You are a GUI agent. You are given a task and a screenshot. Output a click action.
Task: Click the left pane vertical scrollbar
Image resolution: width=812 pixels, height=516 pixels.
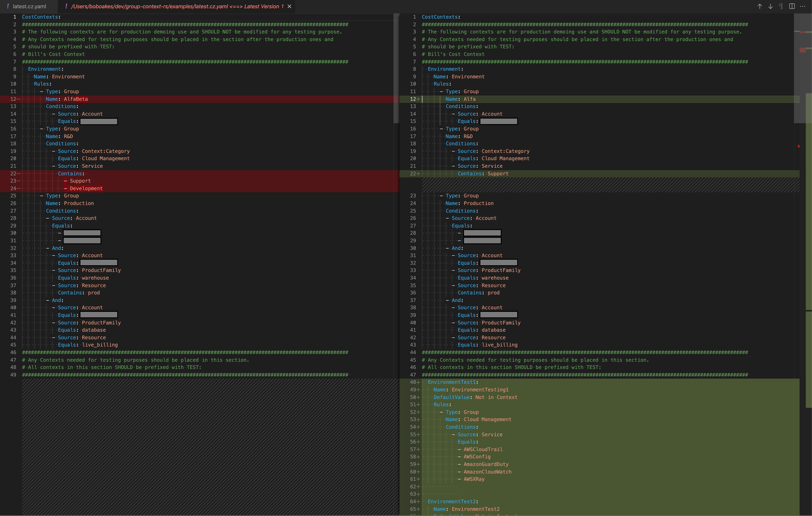click(396, 67)
